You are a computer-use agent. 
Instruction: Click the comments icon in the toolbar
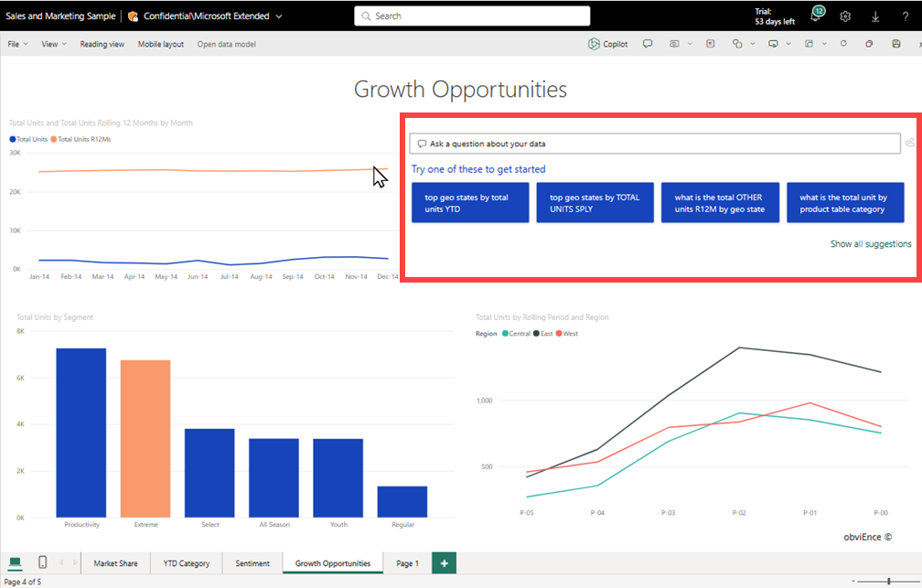(x=648, y=43)
